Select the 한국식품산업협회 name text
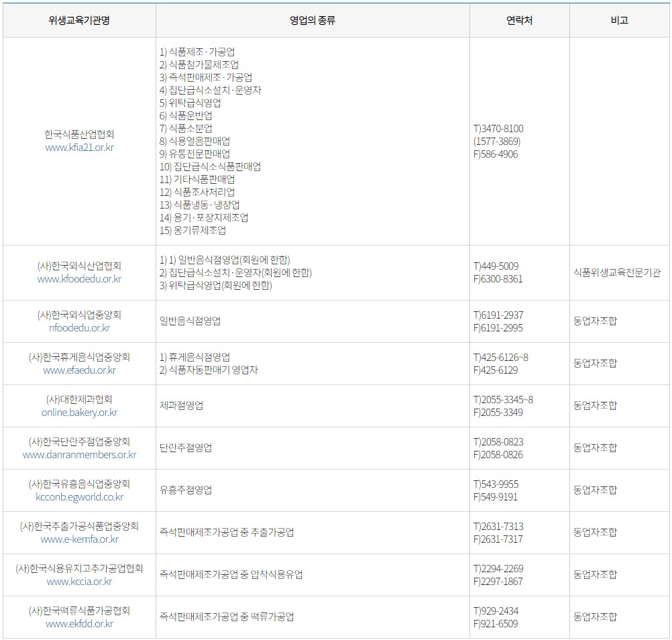 [79, 135]
